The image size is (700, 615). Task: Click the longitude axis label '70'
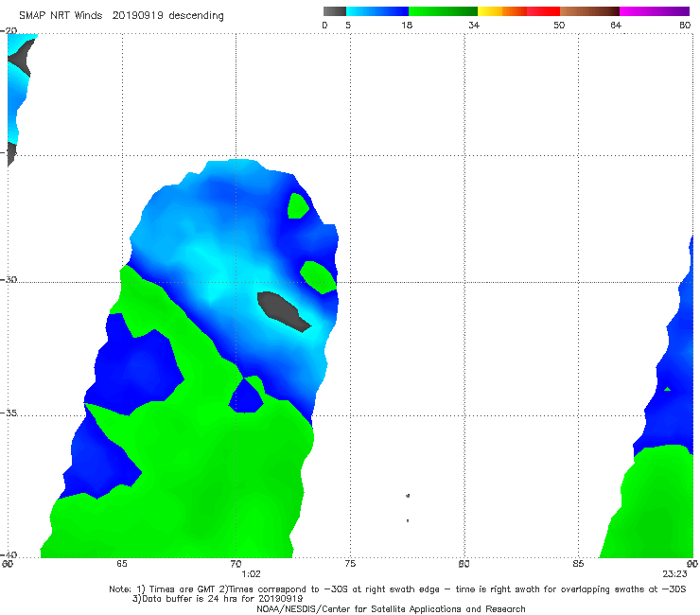(x=236, y=564)
